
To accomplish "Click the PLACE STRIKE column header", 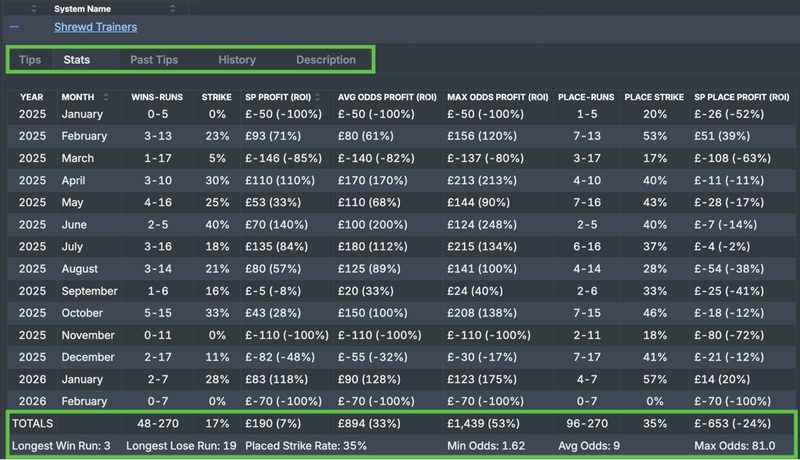I will tap(654, 97).
